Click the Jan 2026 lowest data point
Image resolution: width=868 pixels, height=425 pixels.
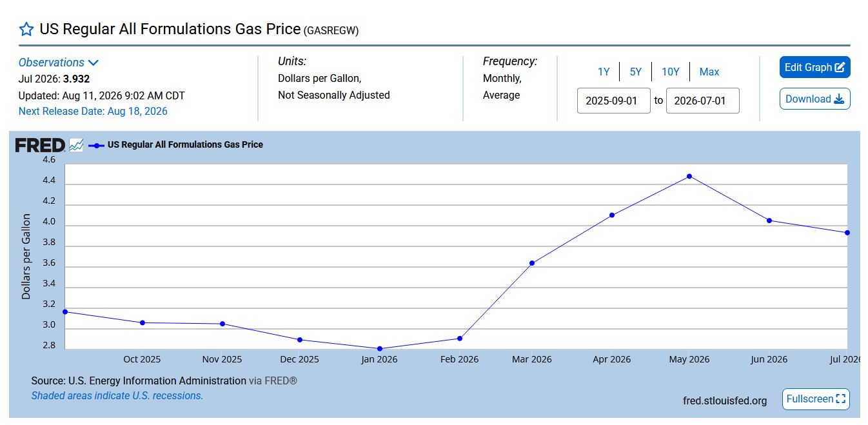(380, 349)
